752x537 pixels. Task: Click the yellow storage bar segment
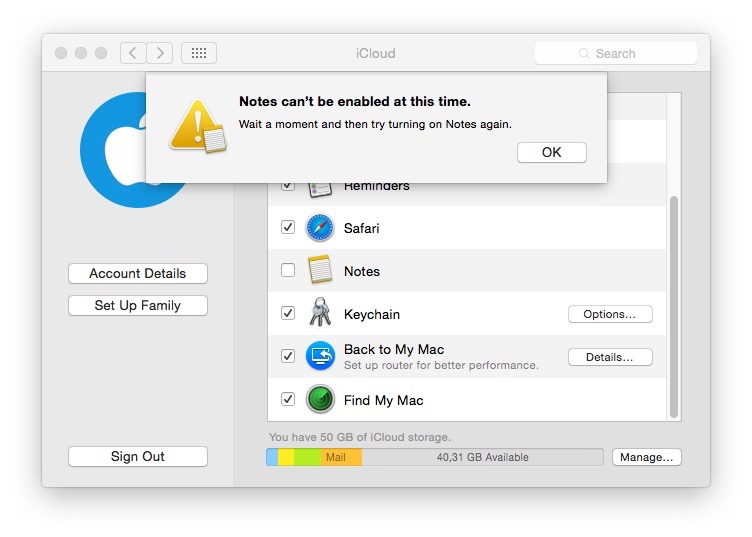[286, 457]
